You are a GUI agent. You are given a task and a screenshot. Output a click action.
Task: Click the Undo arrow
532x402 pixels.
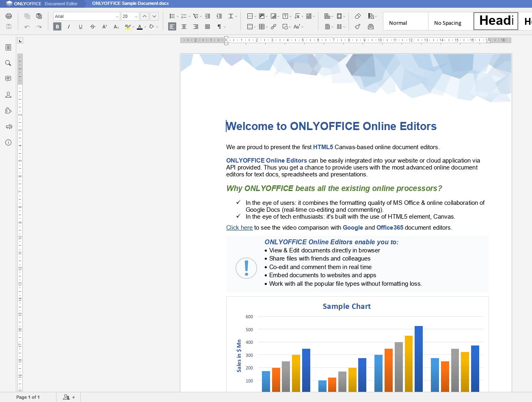(x=27, y=27)
